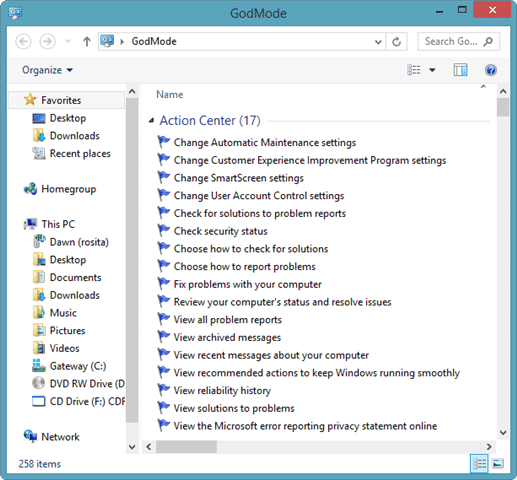Open the Help icon
The height and width of the screenshot is (480, 517).
pyautogui.click(x=491, y=70)
